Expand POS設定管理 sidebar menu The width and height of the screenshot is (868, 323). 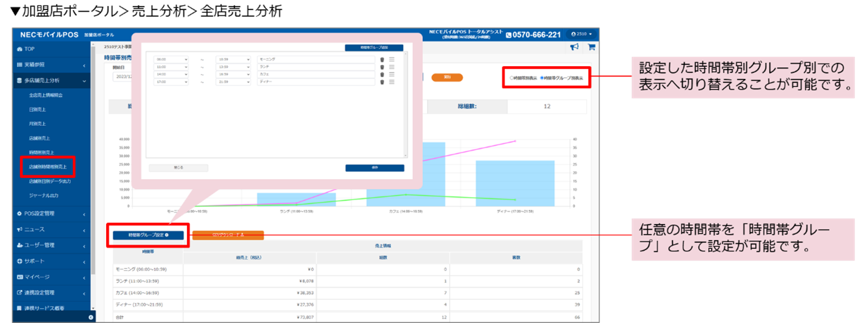click(x=51, y=213)
